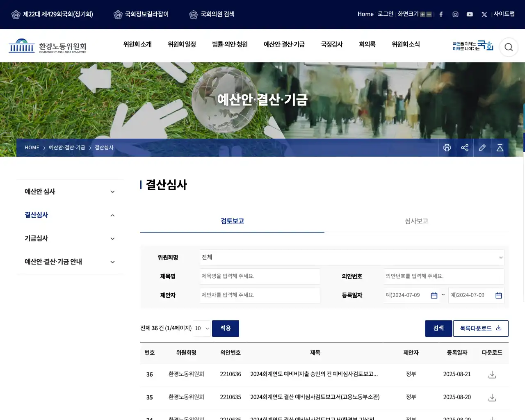This screenshot has height=420, width=525.
Task: Expand the 예산안·결산·기금 안내 sidebar section
Action: 70,262
